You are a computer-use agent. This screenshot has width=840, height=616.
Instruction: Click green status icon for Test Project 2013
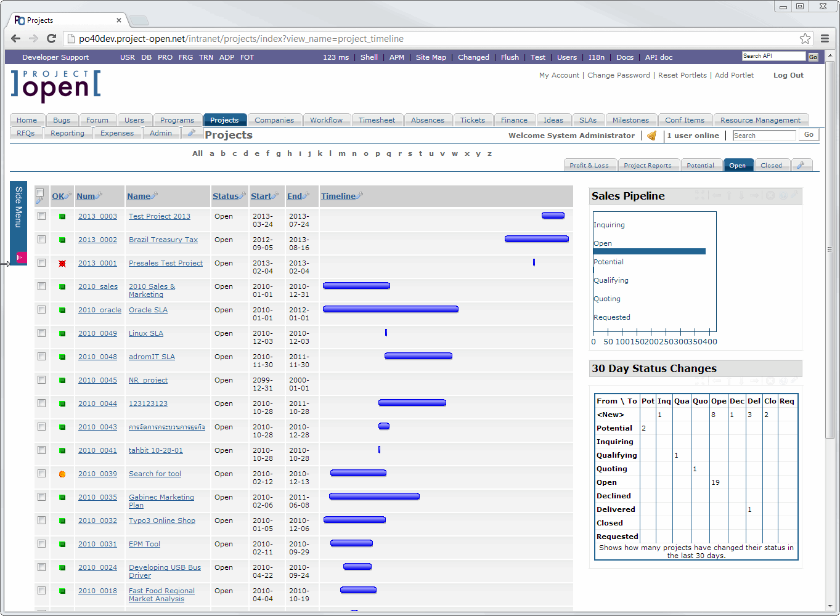coord(62,217)
